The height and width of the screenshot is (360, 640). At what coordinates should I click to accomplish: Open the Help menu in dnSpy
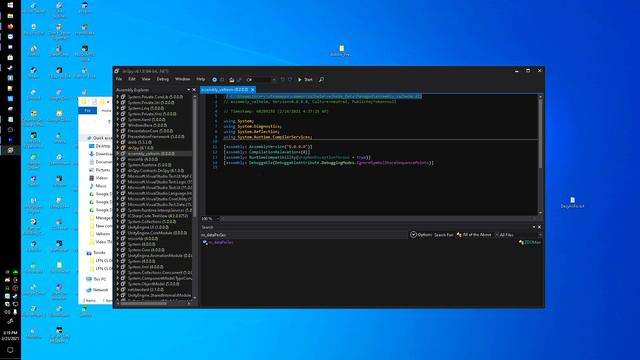200,79
